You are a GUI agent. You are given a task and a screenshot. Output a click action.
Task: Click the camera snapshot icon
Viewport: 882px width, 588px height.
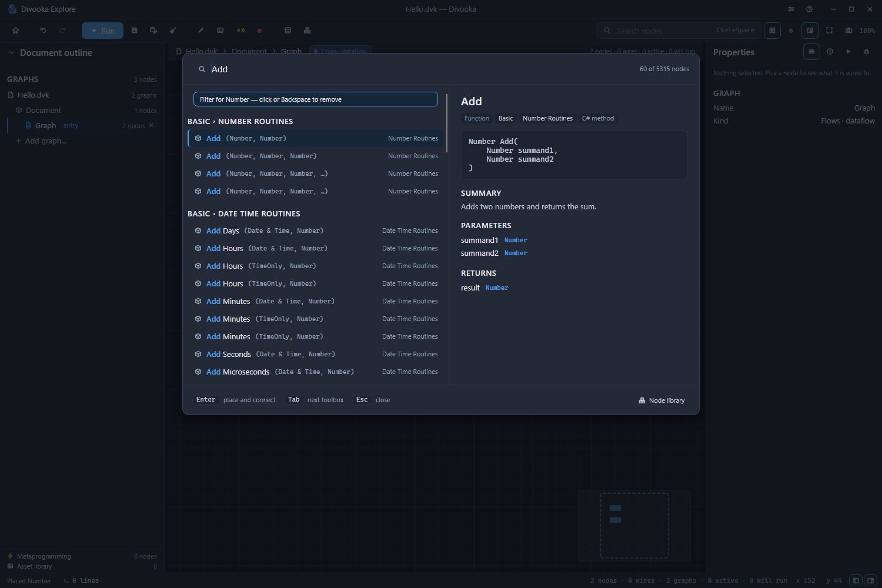click(848, 31)
